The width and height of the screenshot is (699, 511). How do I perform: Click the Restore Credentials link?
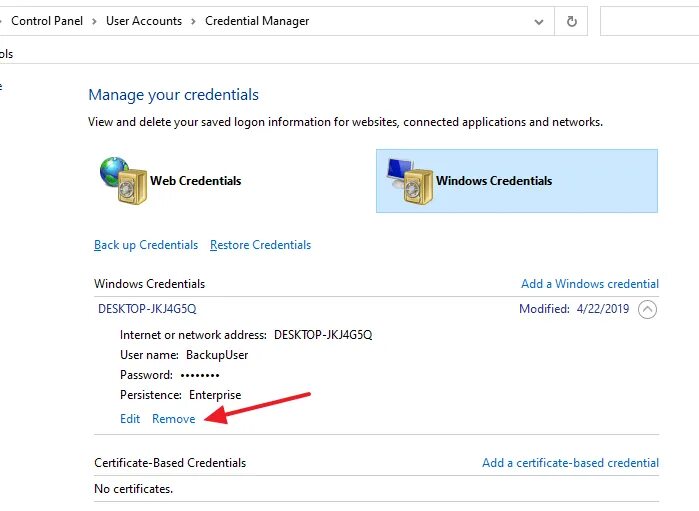coord(260,245)
